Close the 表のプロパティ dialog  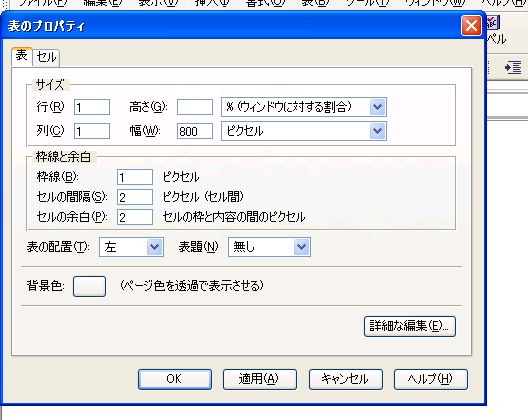[x=471, y=26]
